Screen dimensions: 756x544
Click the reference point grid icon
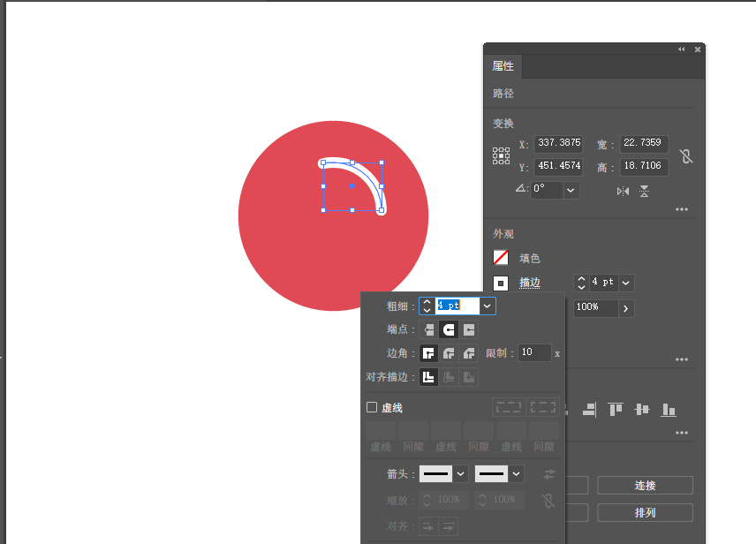(501, 155)
